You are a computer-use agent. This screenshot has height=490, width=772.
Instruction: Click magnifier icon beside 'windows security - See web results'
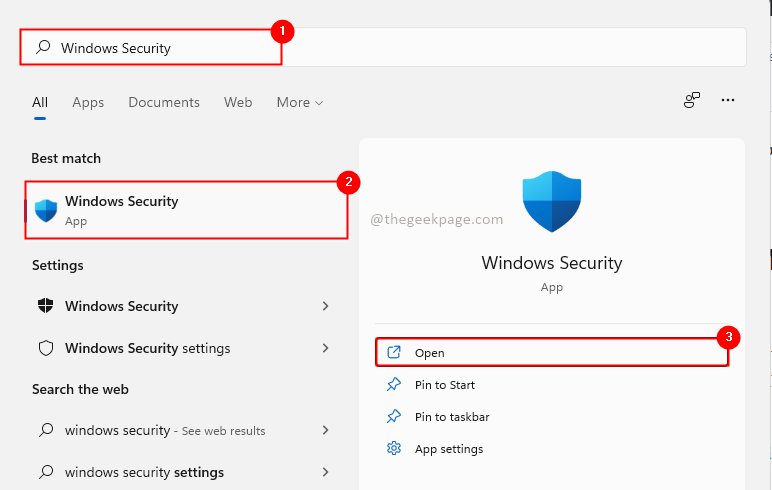46,430
